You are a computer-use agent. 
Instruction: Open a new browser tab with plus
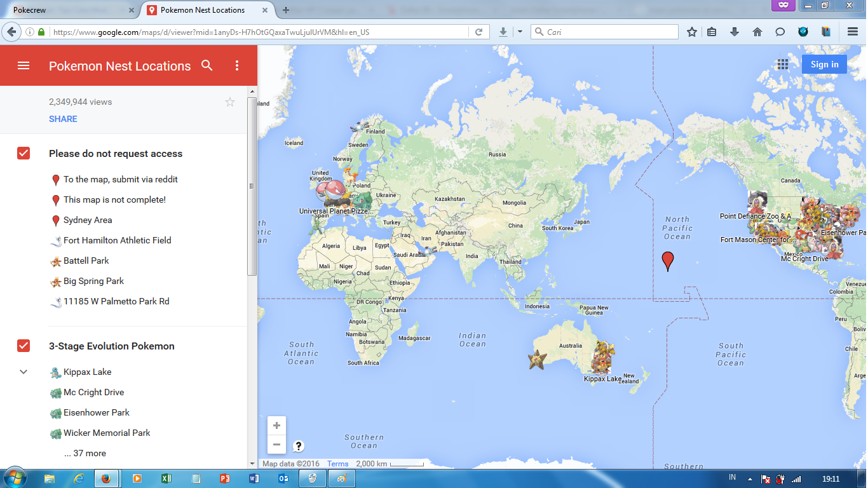pos(286,10)
